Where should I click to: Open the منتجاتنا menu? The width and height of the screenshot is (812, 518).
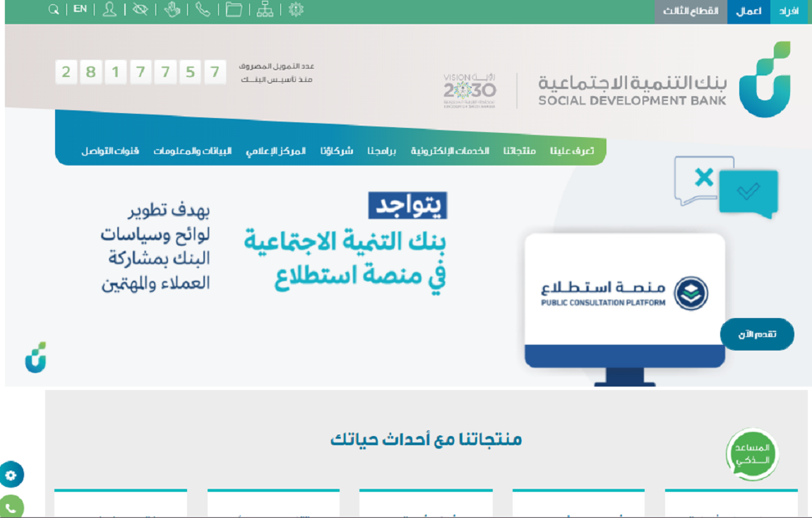[x=520, y=151]
